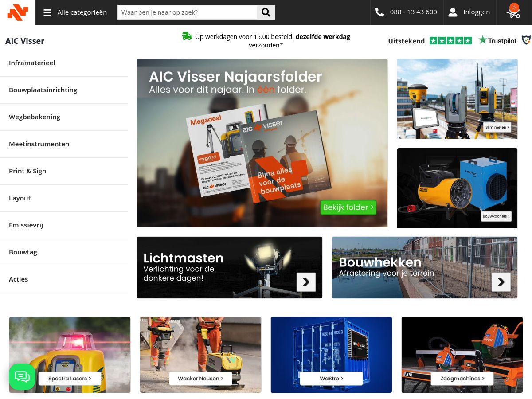This screenshot has width=532, height=399.
Task: Click the search input field
Action: click(x=187, y=12)
